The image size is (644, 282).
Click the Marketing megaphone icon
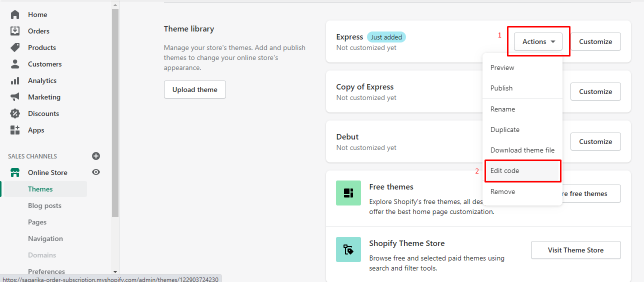click(15, 97)
